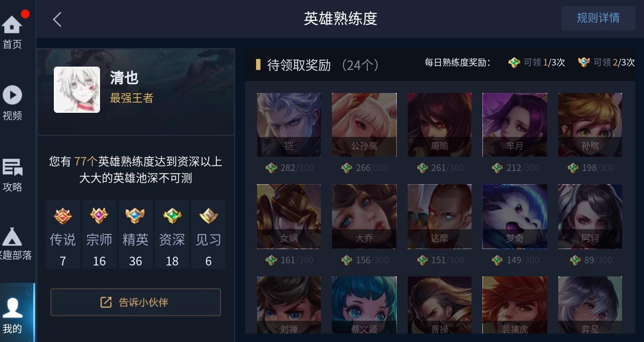Open the 兴趣部落 tribe icon
Image resolution: width=644 pixels, height=342 pixels.
pos(12,237)
